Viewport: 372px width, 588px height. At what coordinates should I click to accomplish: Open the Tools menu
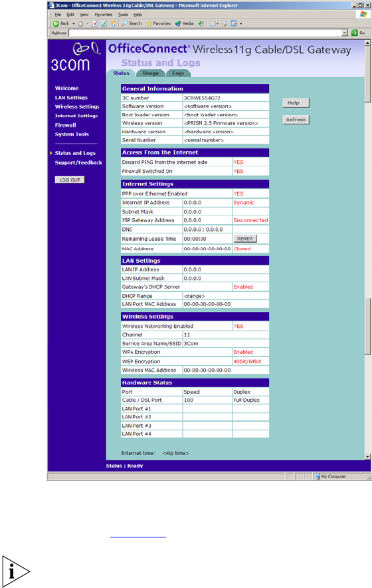point(123,15)
